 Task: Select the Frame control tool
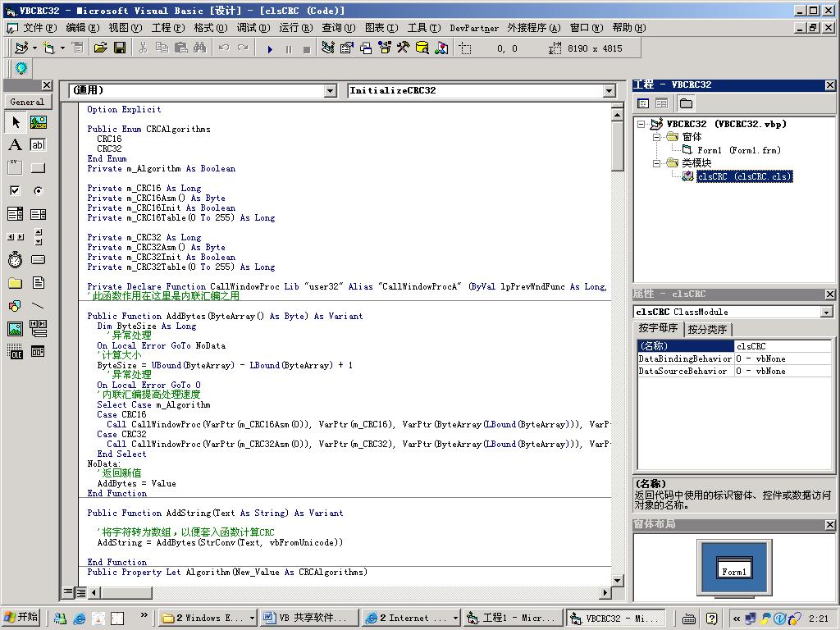pyautogui.click(x=15, y=167)
